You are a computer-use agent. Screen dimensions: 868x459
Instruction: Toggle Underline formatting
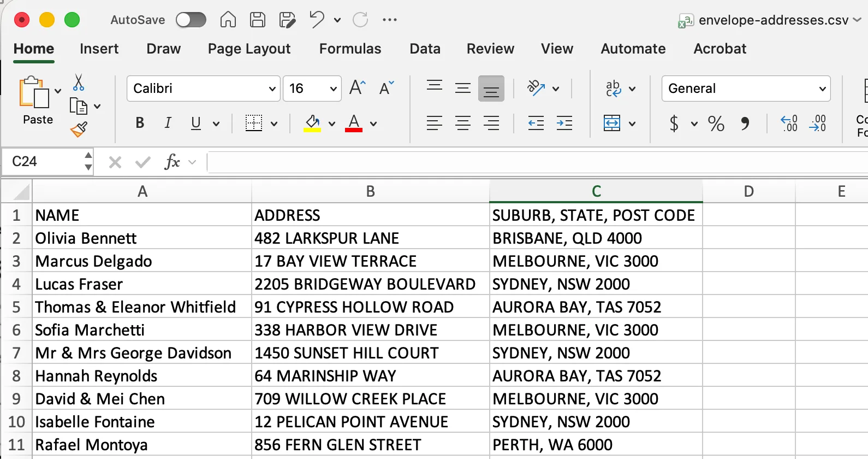(x=196, y=123)
